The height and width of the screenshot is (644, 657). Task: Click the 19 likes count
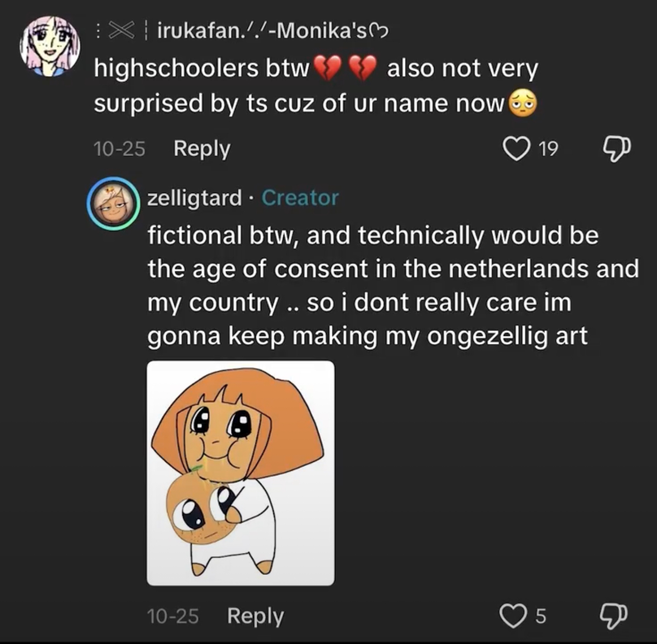pyautogui.click(x=548, y=149)
